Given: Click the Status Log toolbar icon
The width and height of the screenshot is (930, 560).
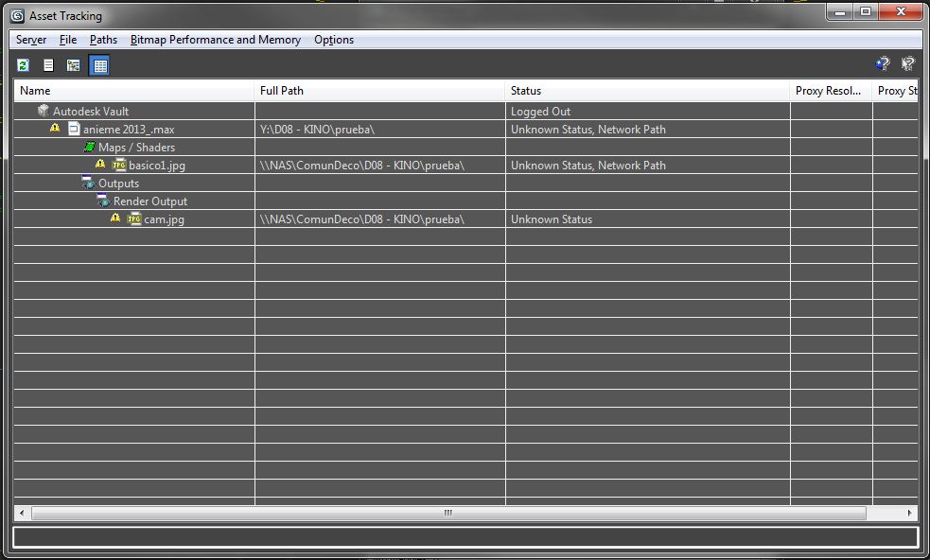Looking at the screenshot, I should click(x=48, y=65).
